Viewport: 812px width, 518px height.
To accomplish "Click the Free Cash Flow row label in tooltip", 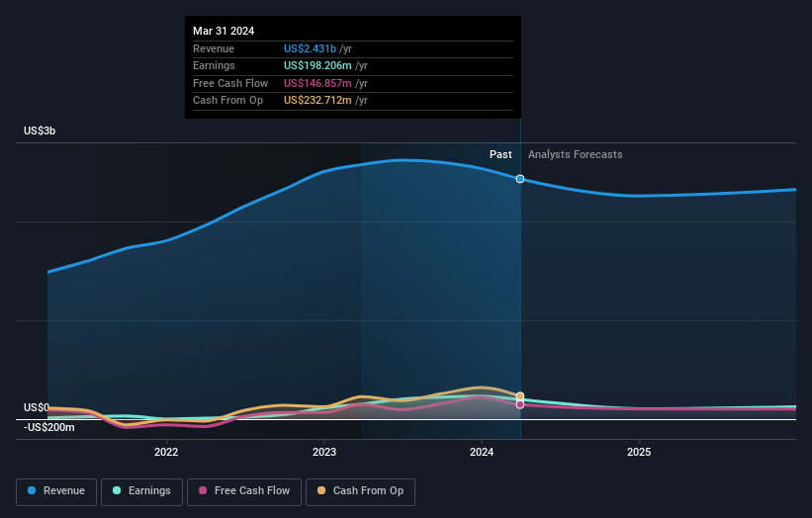I will pyautogui.click(x=230, y=83).
